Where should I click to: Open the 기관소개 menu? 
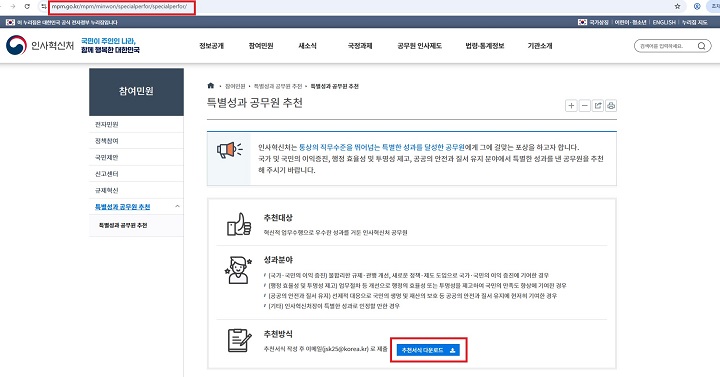coord(540,46)
